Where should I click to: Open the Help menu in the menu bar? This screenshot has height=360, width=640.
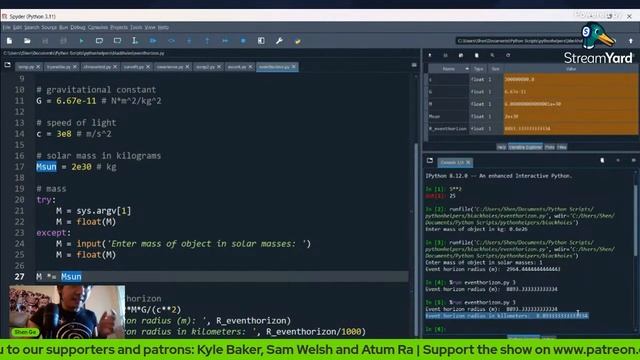point(163,27)
